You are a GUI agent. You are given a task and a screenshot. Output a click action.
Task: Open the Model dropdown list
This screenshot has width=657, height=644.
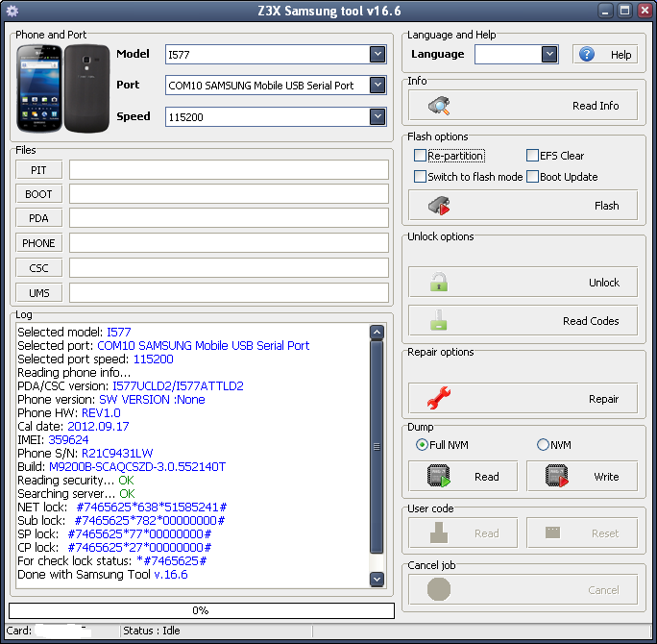377,55
